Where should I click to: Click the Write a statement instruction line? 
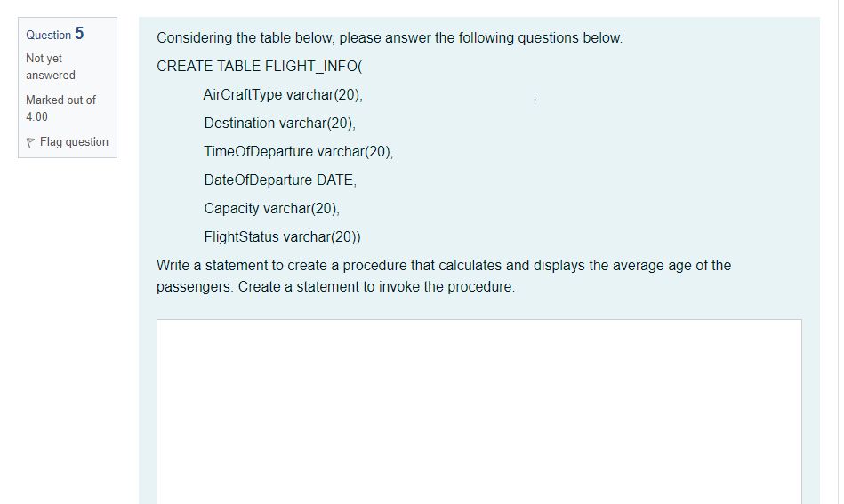(444, 266)
